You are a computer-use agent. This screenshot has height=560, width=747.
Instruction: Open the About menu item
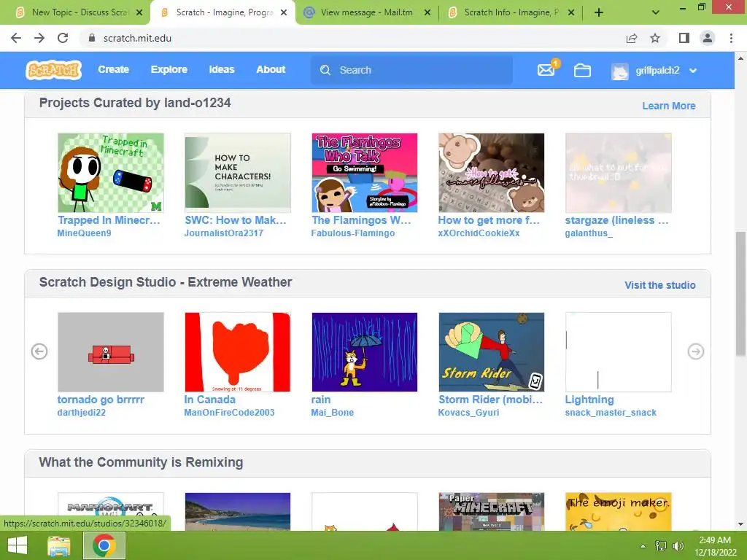point(271,69)
